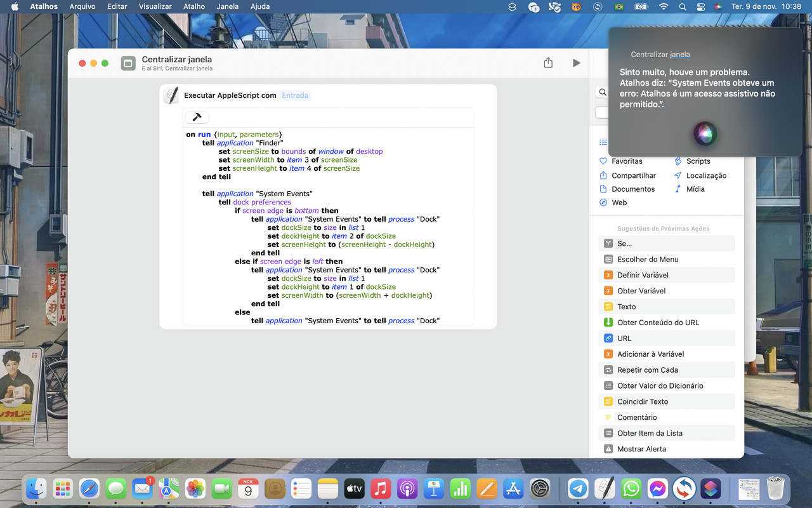
Task: Click the shortcut icon beside Centralizar janela title
Action: click(128, 63)
